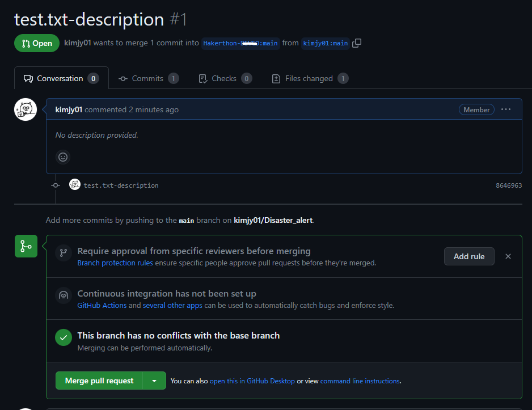Open the comment options three-dot menu
Viewport: 532px width, 410px height.
[505, 109]
